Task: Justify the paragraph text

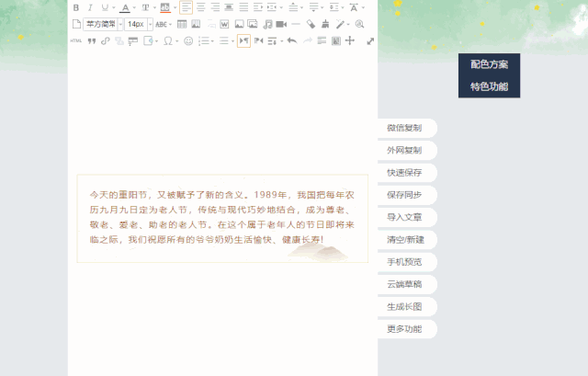Action: (243, 7)
